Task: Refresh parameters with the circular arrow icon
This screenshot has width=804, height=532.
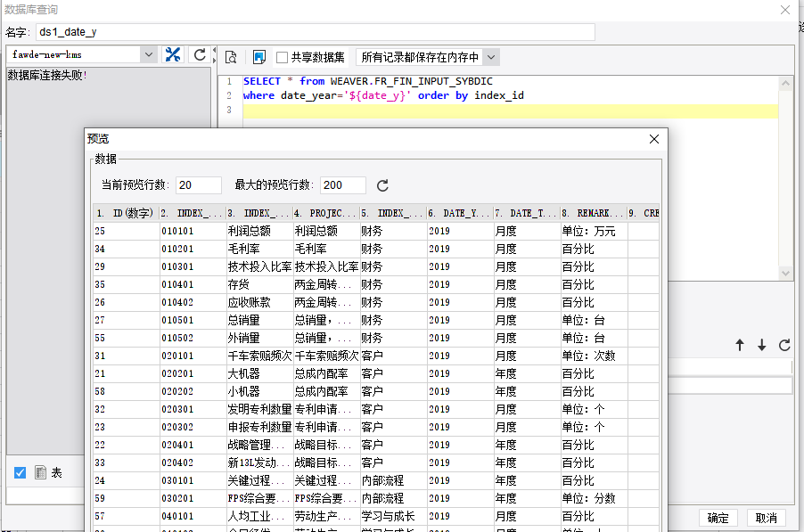Action: tap(784, 345)
